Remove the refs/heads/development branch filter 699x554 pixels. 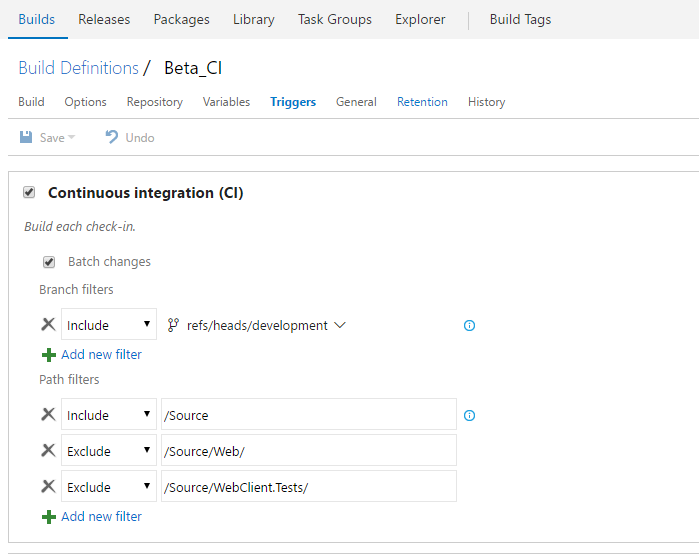[48, 324]
